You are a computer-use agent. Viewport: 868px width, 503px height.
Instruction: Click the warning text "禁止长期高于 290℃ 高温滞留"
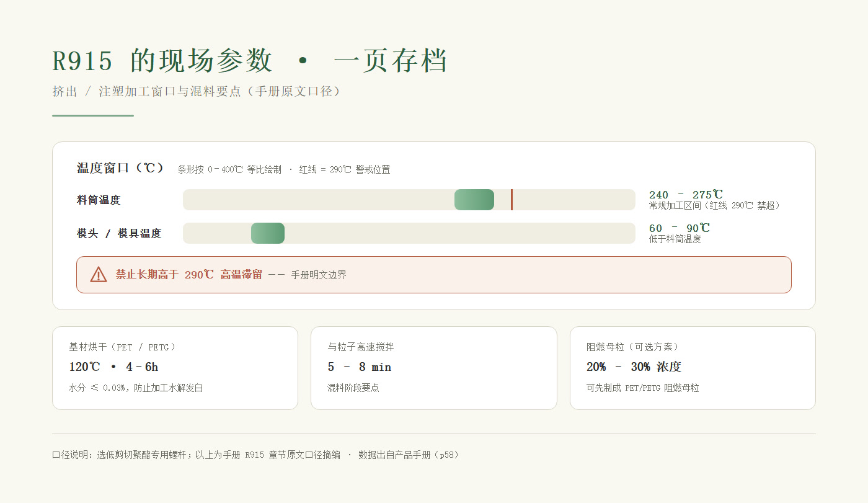pos(189,274)
